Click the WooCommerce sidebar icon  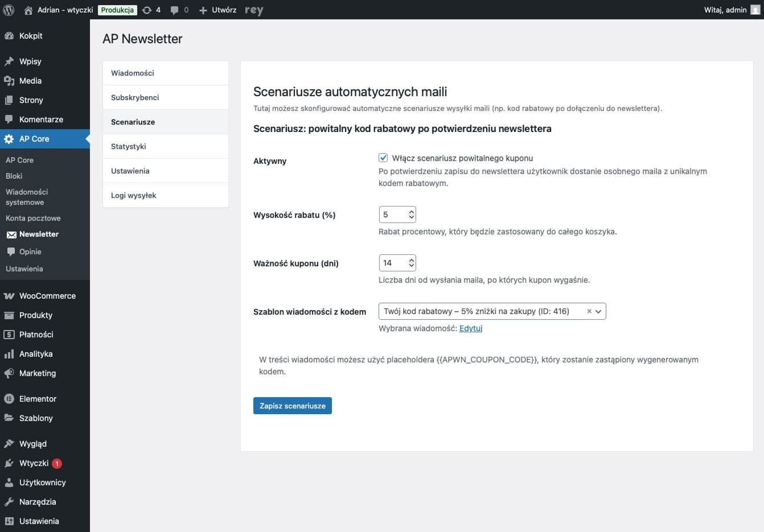tap(9, 295)
